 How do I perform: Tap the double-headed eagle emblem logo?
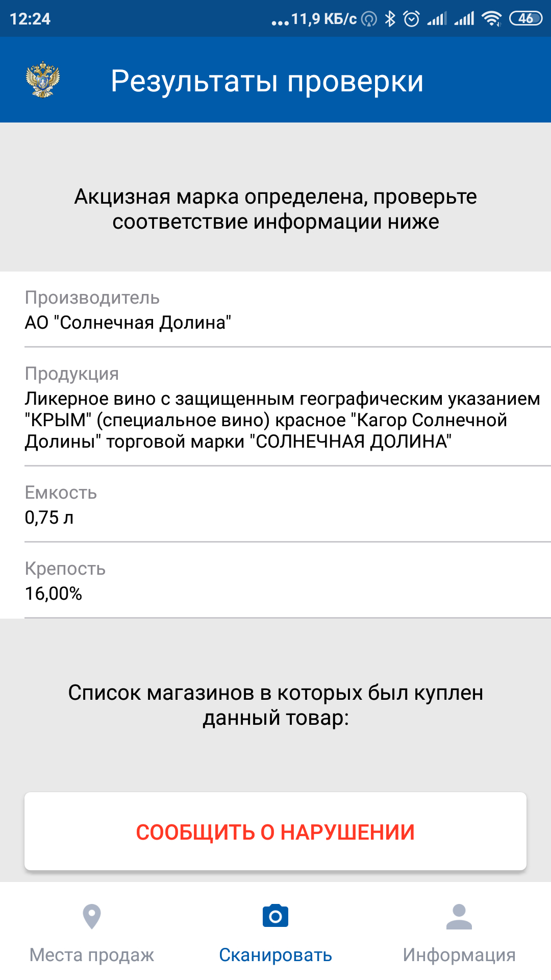43,80
